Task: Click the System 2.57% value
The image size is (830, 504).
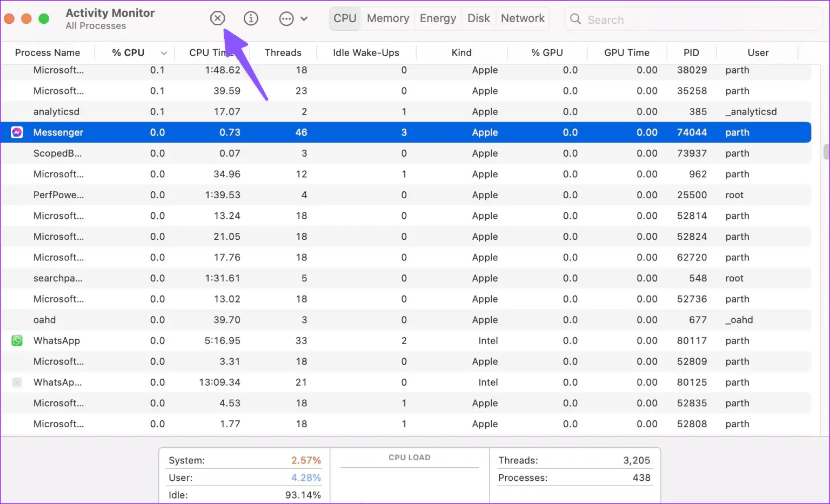Action: (306, 460)
